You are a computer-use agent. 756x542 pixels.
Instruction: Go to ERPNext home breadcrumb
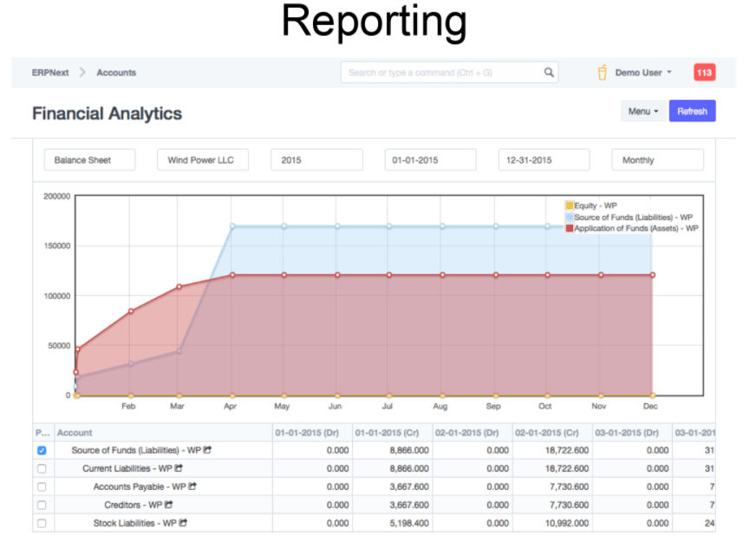50,72
